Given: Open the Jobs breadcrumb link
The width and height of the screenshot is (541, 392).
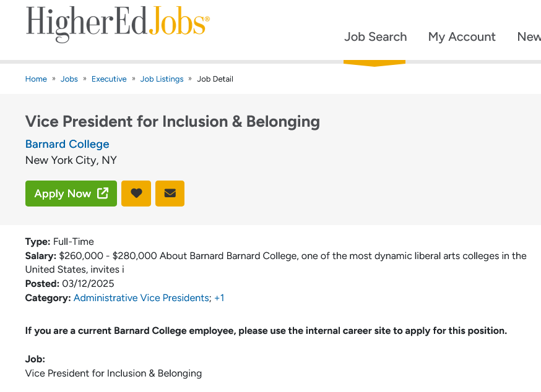Looking at the screenshot, I should (x=69, y=79).
